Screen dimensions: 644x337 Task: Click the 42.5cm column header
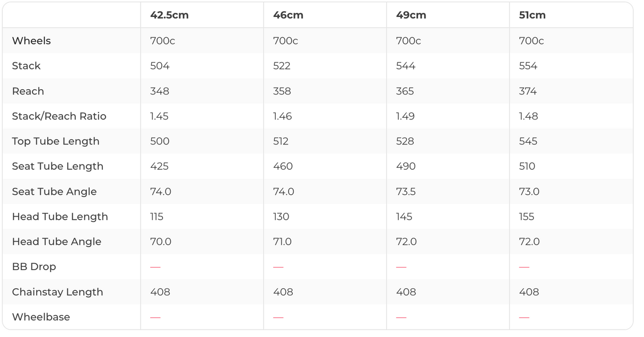click(x=169, y=15)
